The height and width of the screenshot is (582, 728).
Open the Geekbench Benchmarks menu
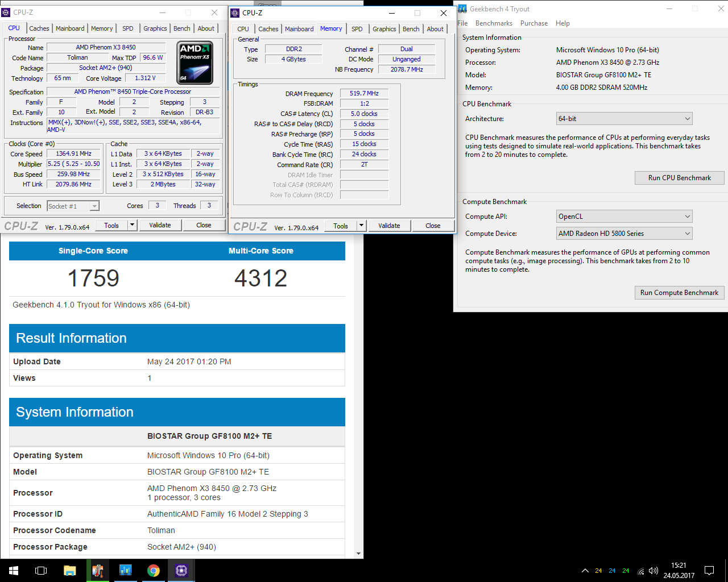tap(494, 23)
